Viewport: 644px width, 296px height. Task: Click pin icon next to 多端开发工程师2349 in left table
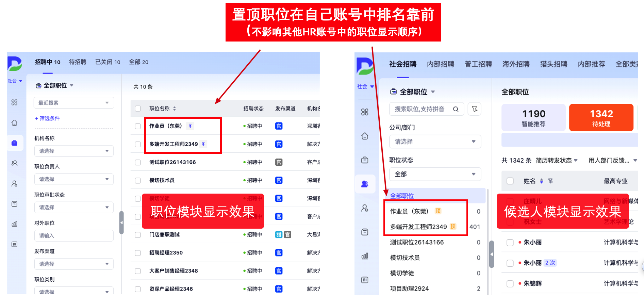coord(203,144)
